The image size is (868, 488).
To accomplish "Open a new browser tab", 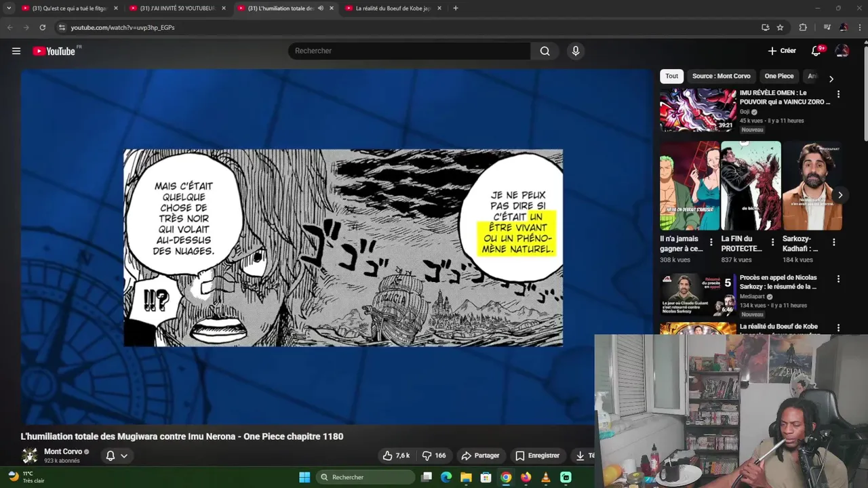I will click(455, 8).
